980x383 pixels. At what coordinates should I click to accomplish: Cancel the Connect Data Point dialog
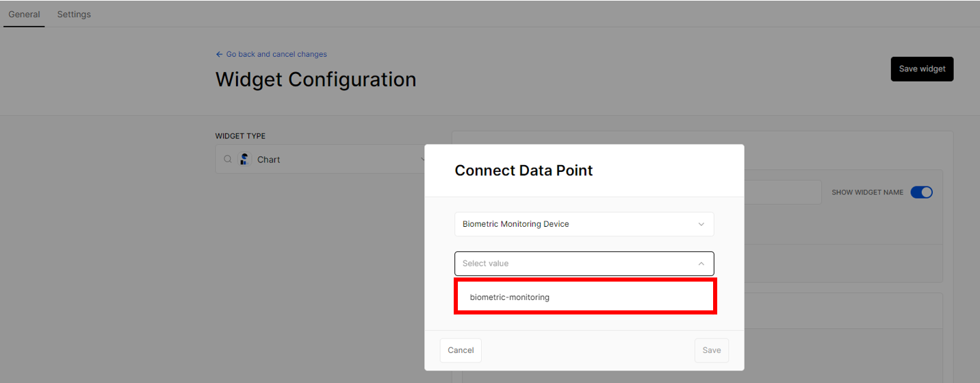pos(461,350)
